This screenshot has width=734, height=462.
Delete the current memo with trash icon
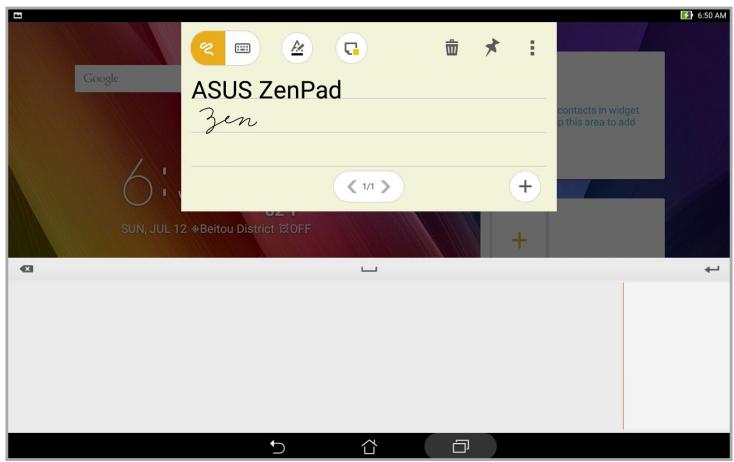click(x=452, y=48)
